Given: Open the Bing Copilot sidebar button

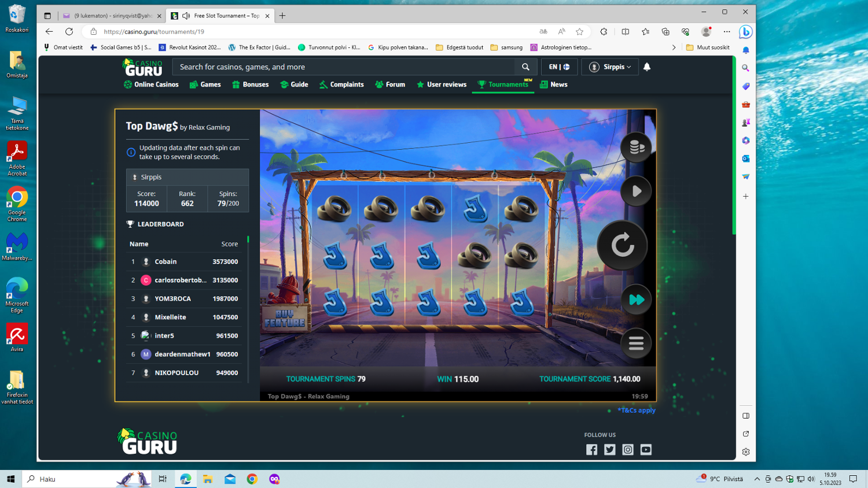Looking at the screenshot, I should [x=745, y=32].
